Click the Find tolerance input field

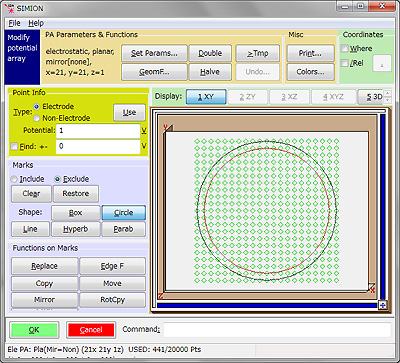coord(98,146)
